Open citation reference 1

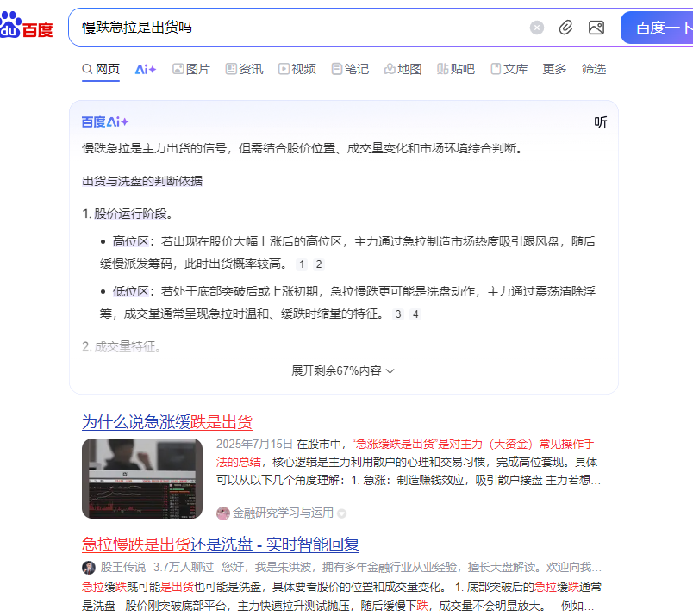point(302,264)
